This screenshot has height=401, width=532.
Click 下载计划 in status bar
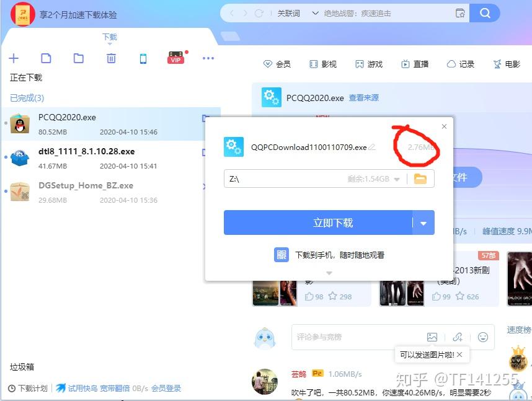(x=33, y=388)
